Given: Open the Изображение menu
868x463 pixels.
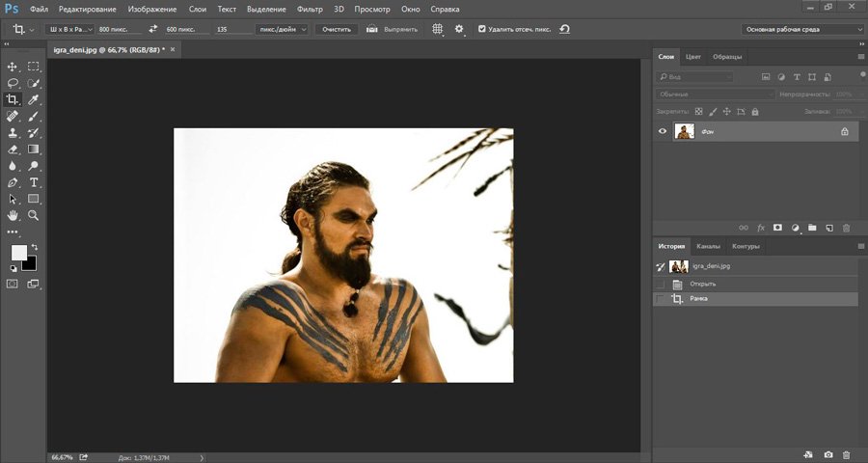Looking at the screenshot, I should tap(152, 10).
